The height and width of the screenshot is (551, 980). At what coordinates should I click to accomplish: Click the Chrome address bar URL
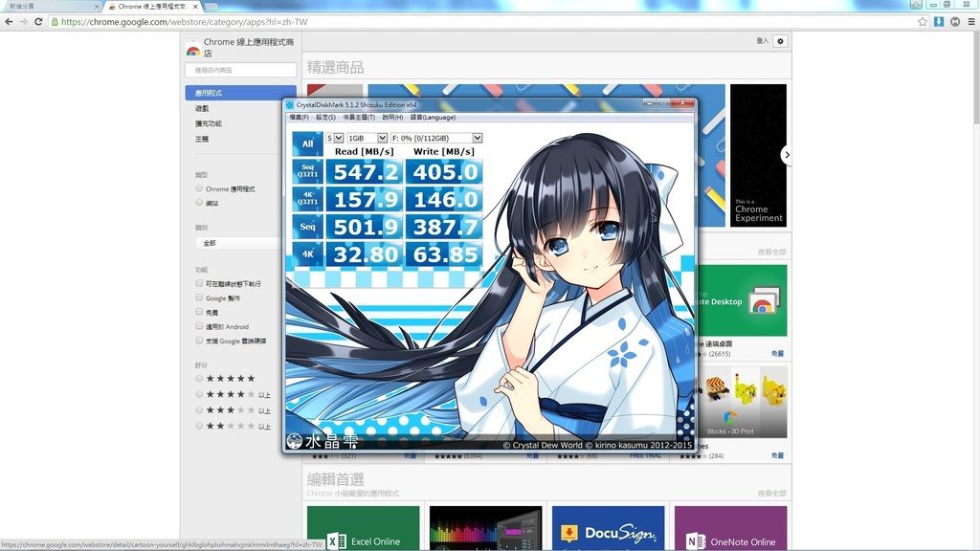click(x=185, y=21)
